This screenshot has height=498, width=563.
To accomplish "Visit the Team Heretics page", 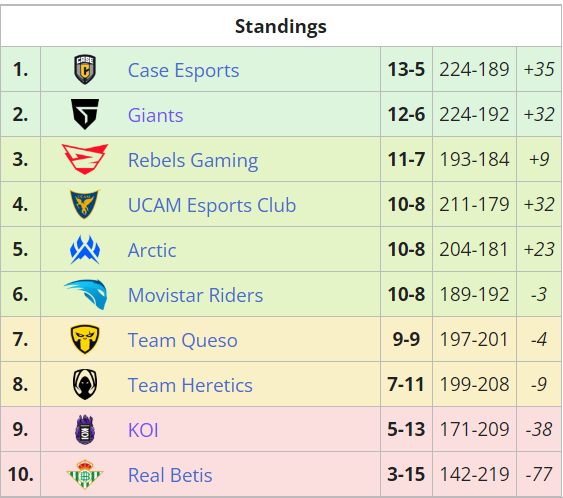I will (x=190, y=385).
